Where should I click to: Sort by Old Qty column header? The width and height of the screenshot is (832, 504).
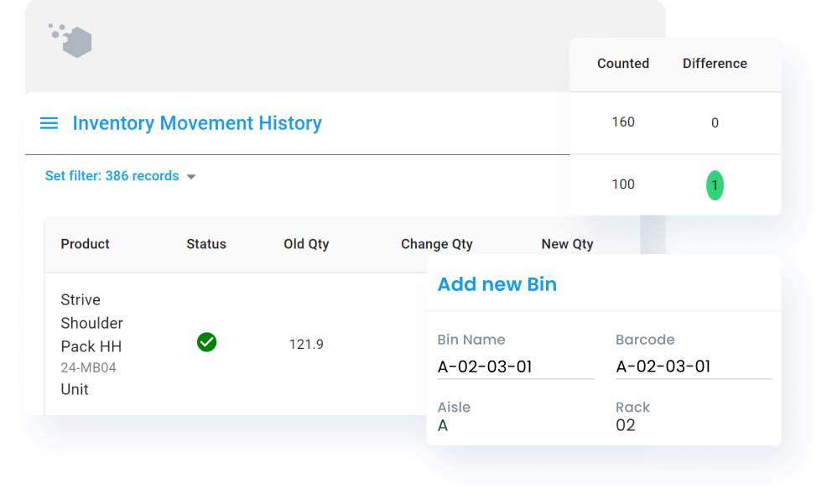coord(306,244)
